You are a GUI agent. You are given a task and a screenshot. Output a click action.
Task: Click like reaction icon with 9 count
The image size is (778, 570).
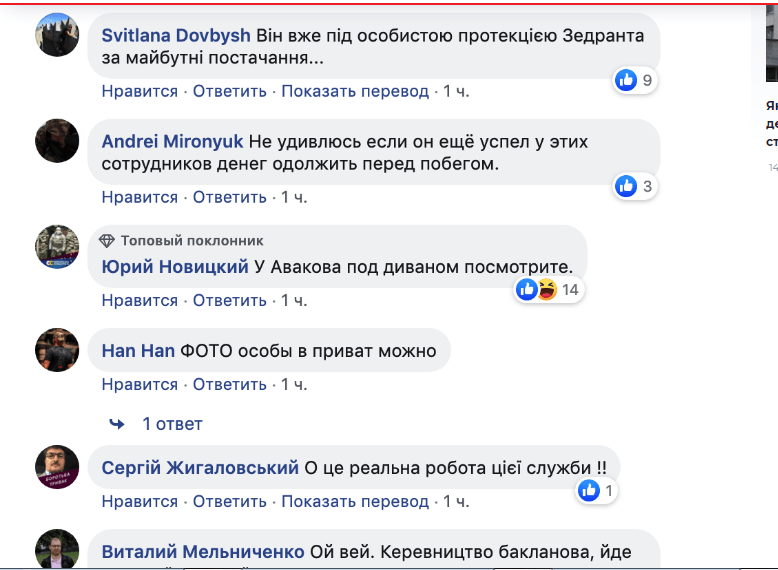pos(627,80)
